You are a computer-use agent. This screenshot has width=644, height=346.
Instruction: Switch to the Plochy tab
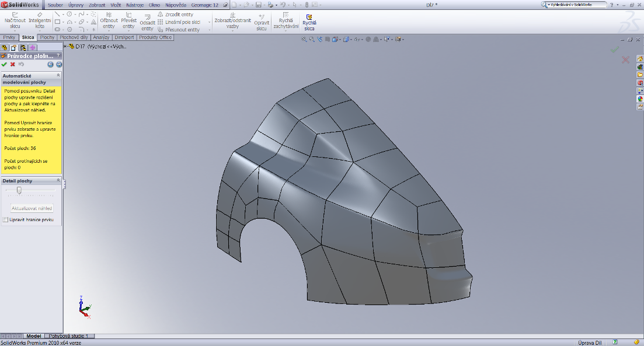point(47,37)
